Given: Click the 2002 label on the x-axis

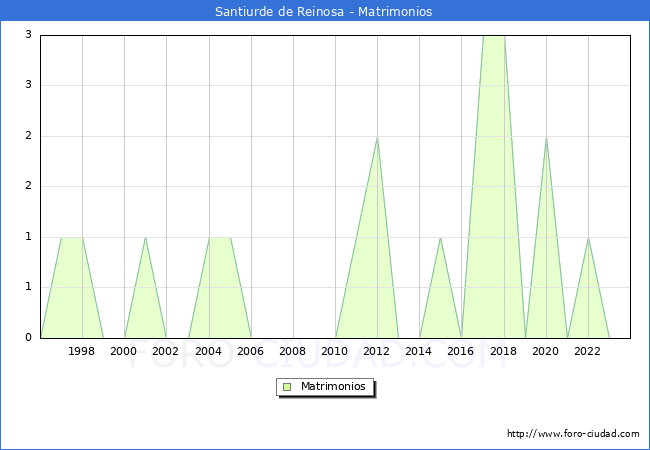Looking at the screenshot, I should (x=166, y=351).
